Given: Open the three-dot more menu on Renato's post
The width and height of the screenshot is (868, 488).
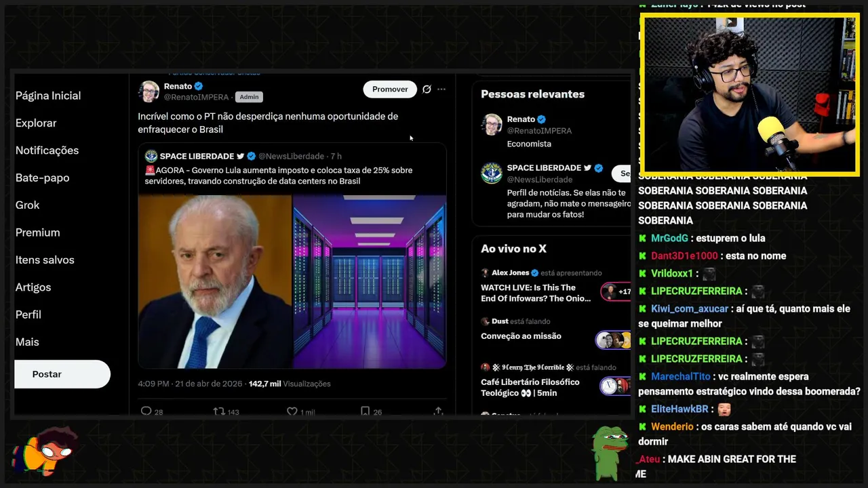Looking at the screenshot, I should 441,89.
